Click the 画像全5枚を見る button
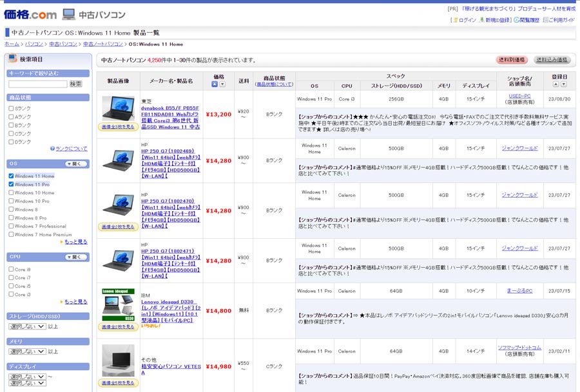 118,383
